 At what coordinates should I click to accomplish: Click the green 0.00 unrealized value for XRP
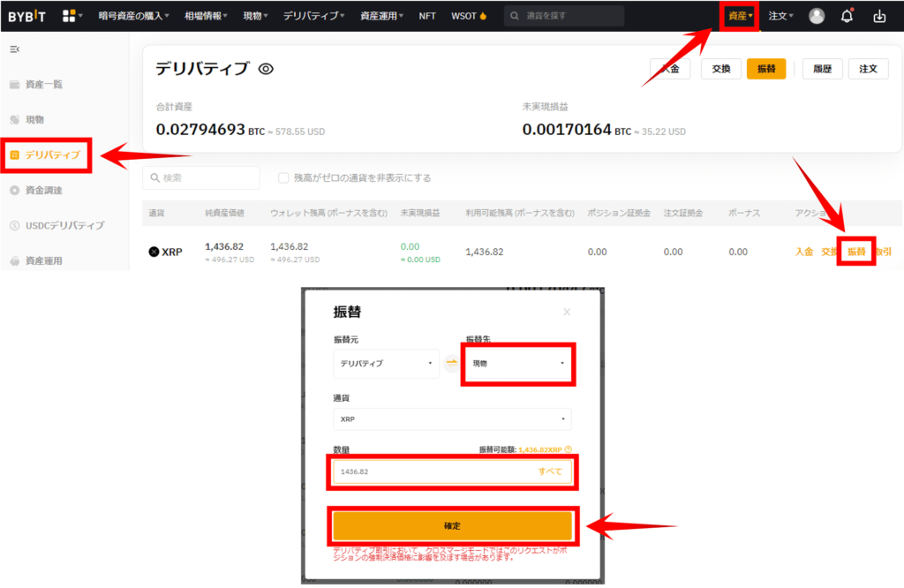point(410,246)
